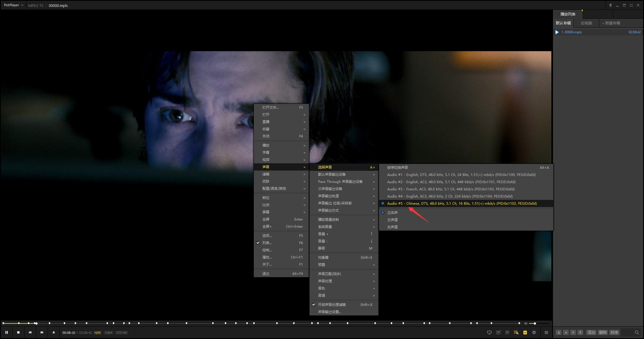The height and width of the screenshot is (339, 644).
Task: Select Audio #5 Chinese DTS track
Action: pyautogui.click(x=466, y=203)
